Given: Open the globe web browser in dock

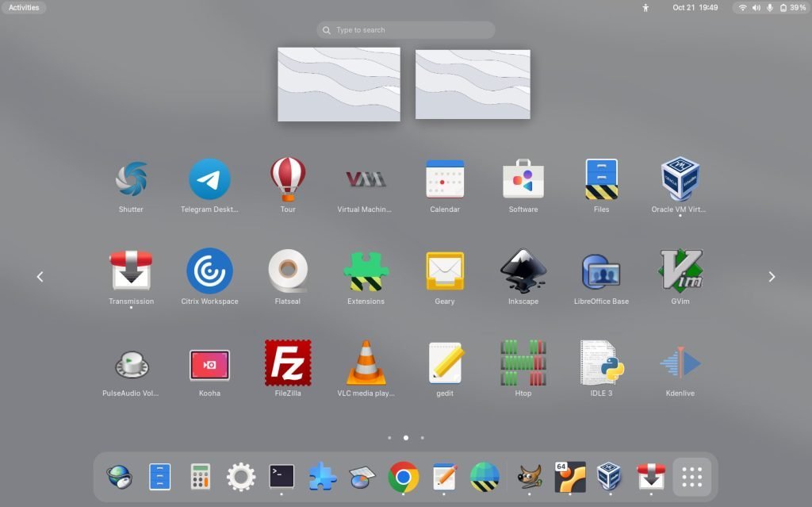Looking at the screenshot, I should [120, 477].
